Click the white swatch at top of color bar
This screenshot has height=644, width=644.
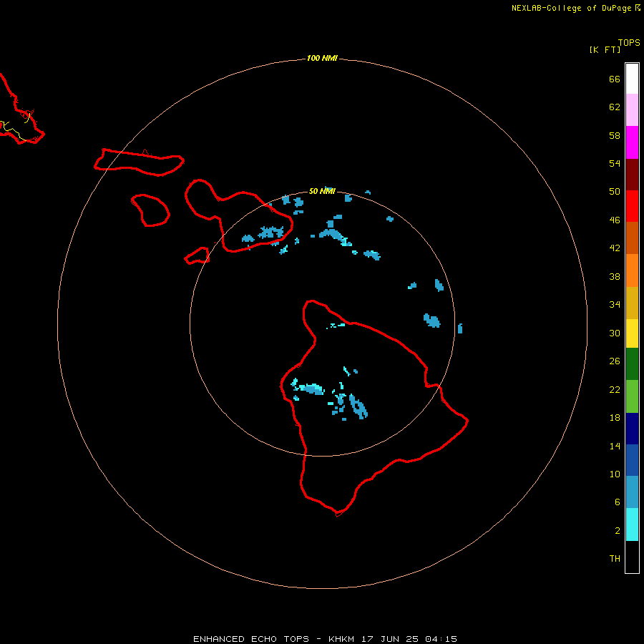click(x=632, y=79)
